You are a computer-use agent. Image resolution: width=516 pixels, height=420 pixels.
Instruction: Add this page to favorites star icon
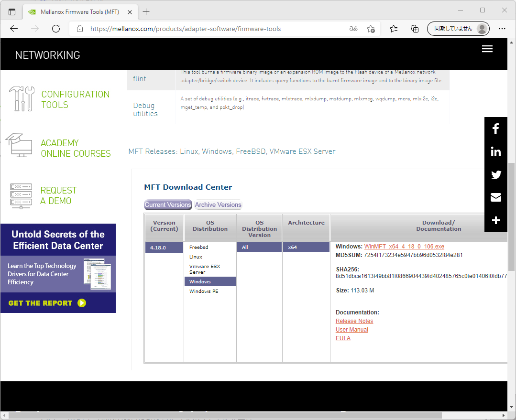click(x=371, y=29)
